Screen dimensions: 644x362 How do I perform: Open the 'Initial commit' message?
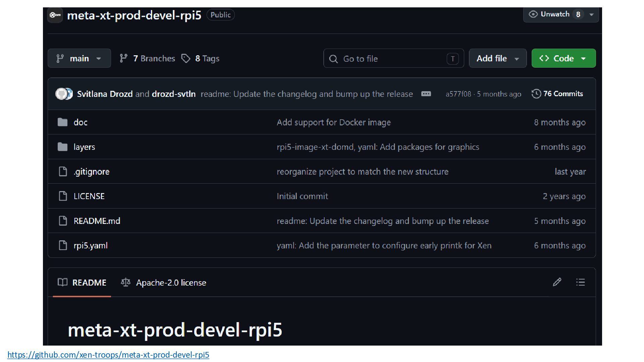[x=302, y=196]
